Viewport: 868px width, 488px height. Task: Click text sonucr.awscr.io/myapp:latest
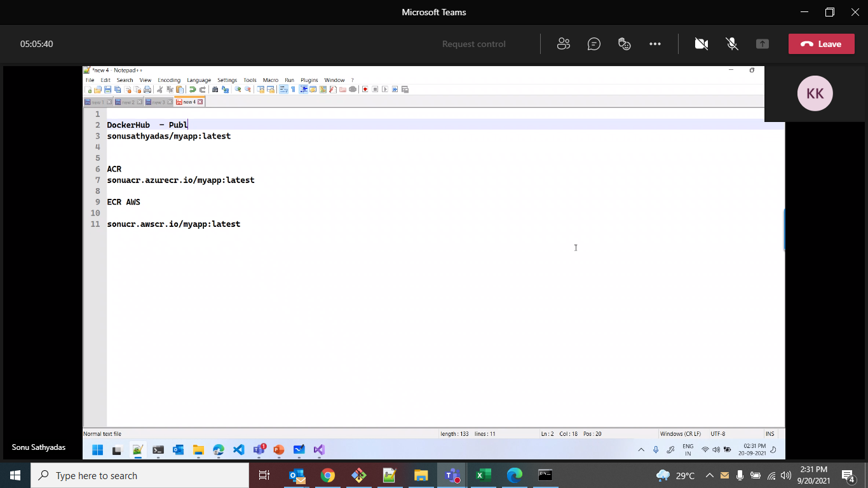coord(173,224)
